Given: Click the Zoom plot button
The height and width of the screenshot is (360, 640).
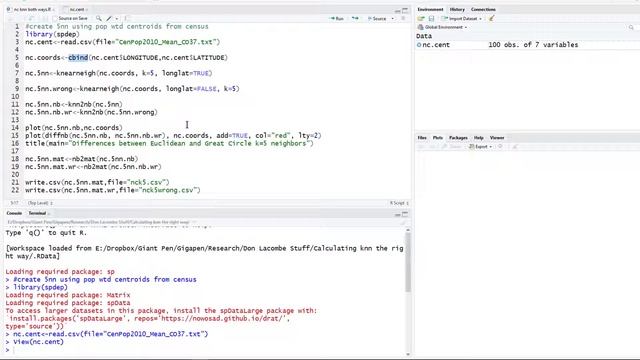Looking at the screenshot, I should (x=452, y=147).
